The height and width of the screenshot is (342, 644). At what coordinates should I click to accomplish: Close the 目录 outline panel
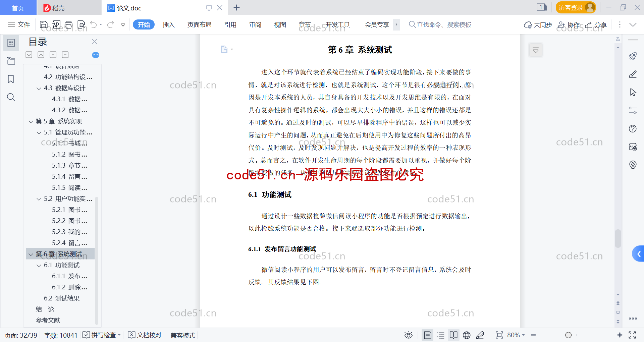(95, 42)
